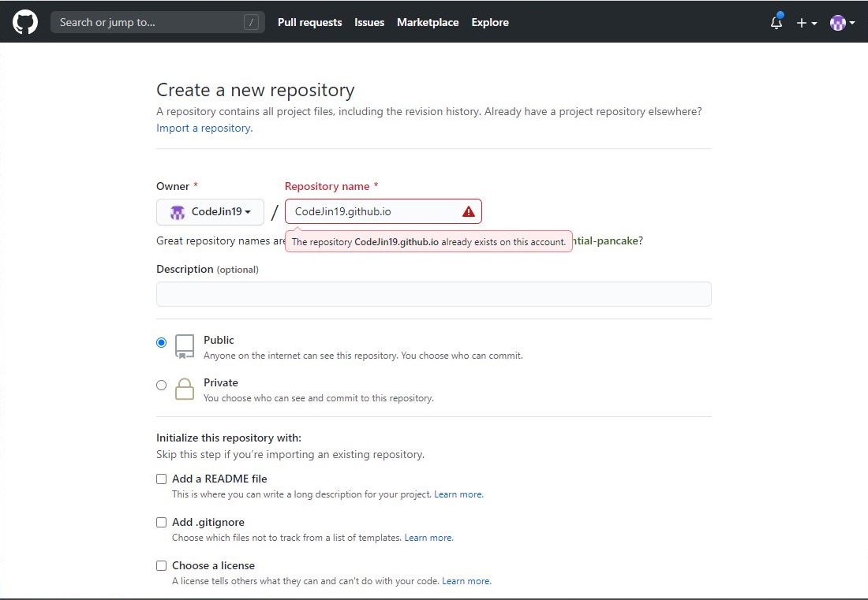Click the slash shortcut icon in search box
The image size is (868, 600).
pos(251,22)
